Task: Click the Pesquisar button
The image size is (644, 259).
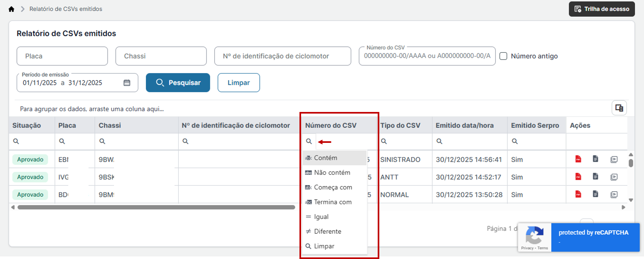Action: [178, 83]
